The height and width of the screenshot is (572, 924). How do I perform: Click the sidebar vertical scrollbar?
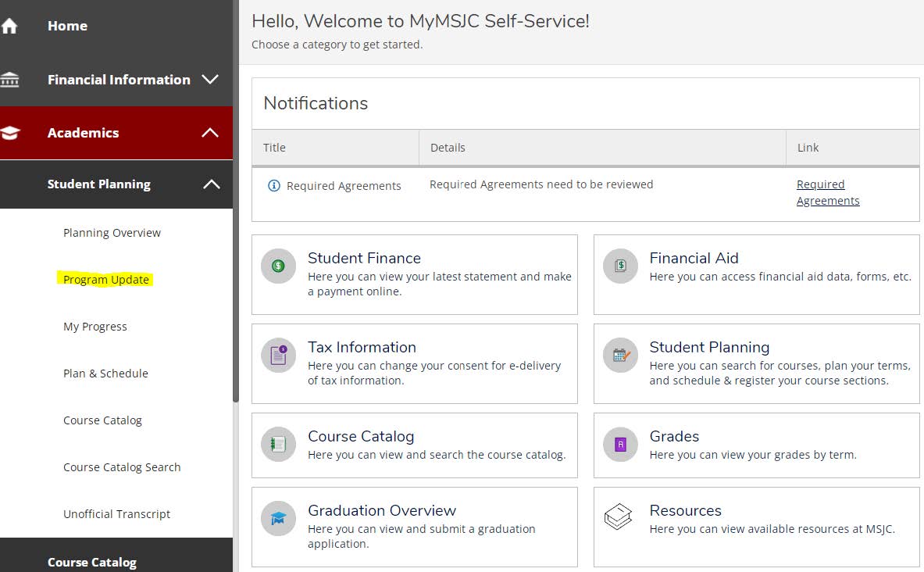236,313
